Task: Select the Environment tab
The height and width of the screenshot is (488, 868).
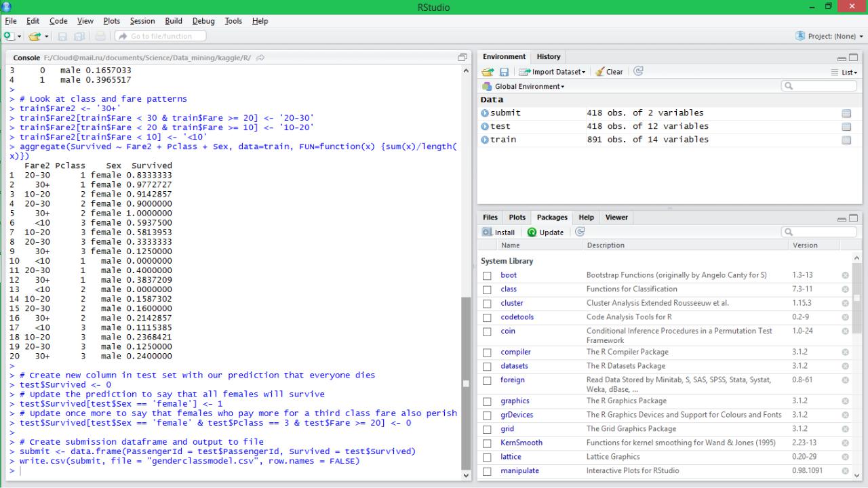Action: pyautogui.click(x=504, y=57)
